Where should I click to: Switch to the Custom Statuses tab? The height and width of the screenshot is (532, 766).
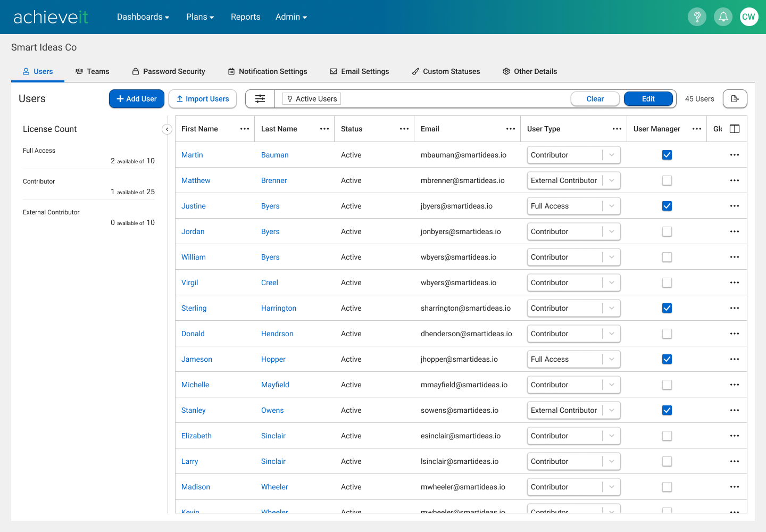tap(446, 71)
